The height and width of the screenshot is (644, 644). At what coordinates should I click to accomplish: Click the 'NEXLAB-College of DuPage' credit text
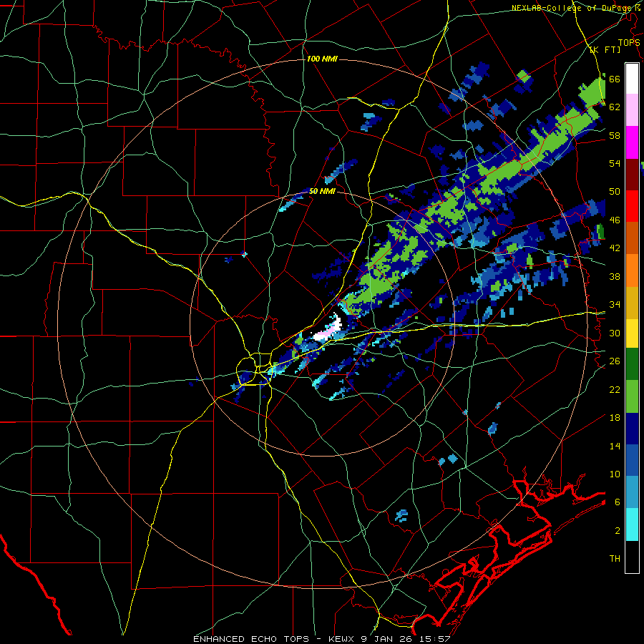(572, 8)
